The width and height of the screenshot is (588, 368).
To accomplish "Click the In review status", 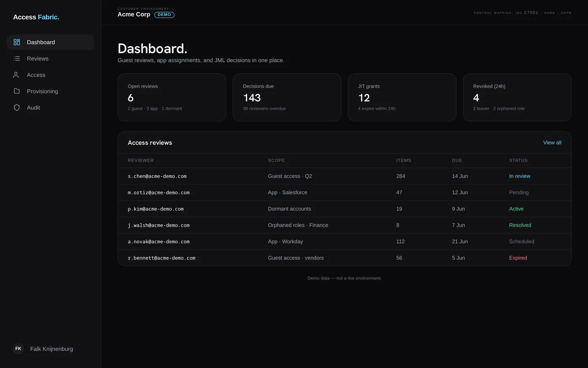I will pos(520,176).
